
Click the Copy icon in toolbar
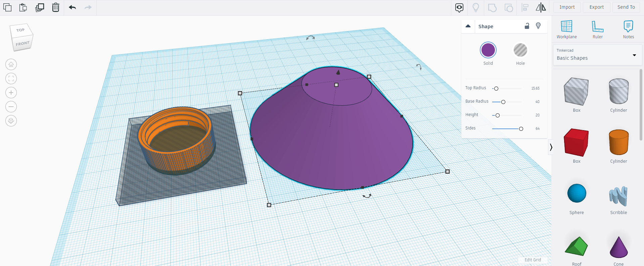pos(7,7)
